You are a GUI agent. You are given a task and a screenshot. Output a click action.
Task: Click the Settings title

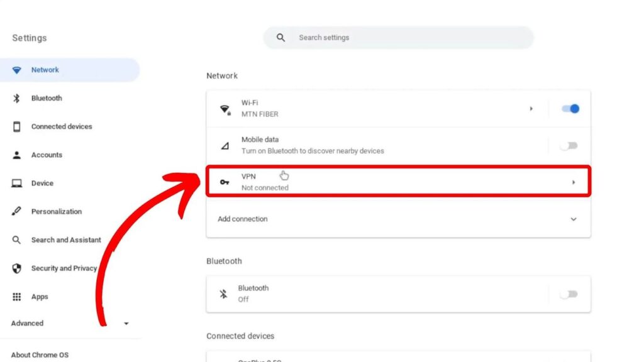tap(29, 38)
